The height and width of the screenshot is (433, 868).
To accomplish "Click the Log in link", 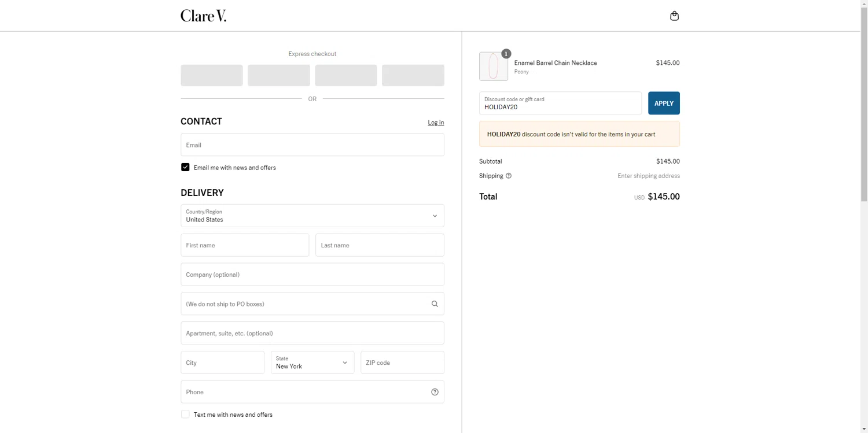I will coord(436,123).
